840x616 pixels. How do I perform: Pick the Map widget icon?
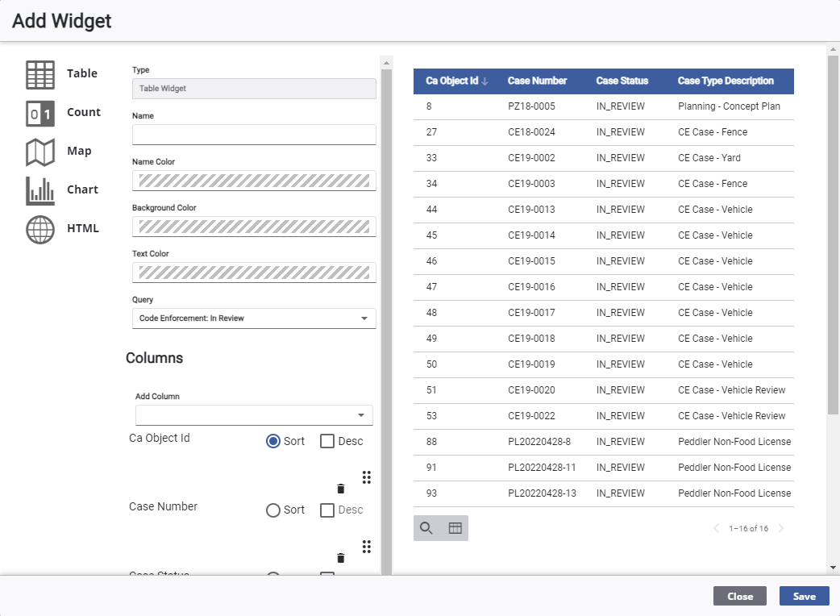pos(40,152)
